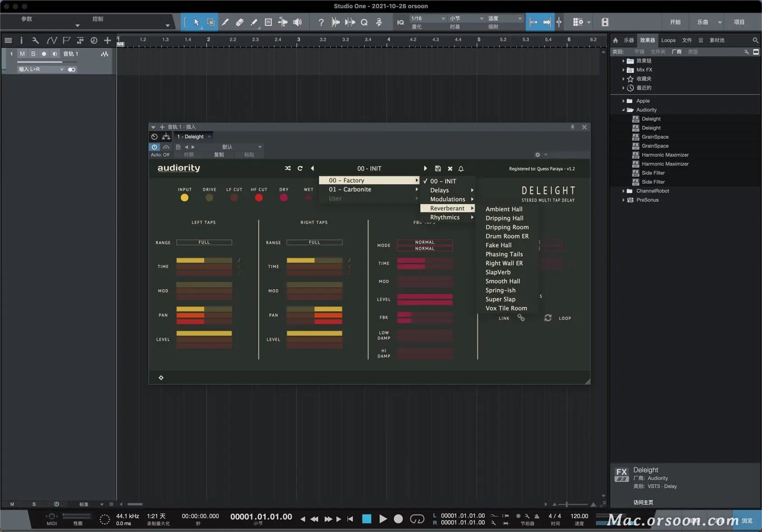
Task: Select the Paint (pencil) tool
Action: click(254, 22)
